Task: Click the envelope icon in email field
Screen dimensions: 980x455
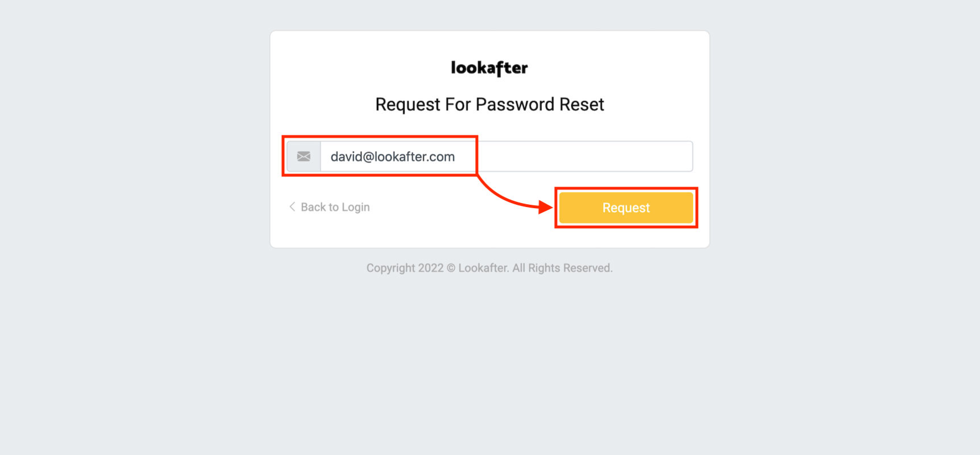Action: (x=304, y=156)
